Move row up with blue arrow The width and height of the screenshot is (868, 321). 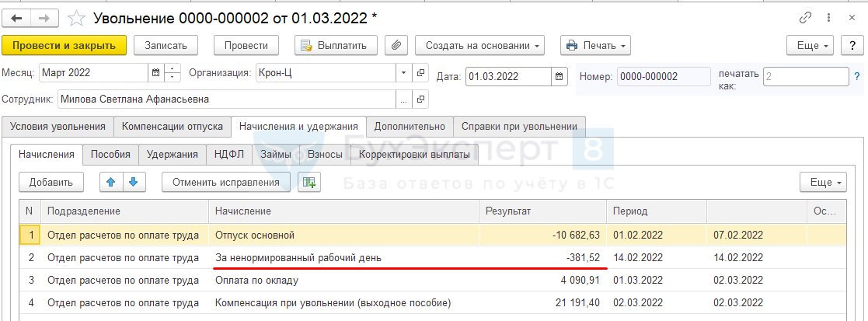(x=111, y=182)
